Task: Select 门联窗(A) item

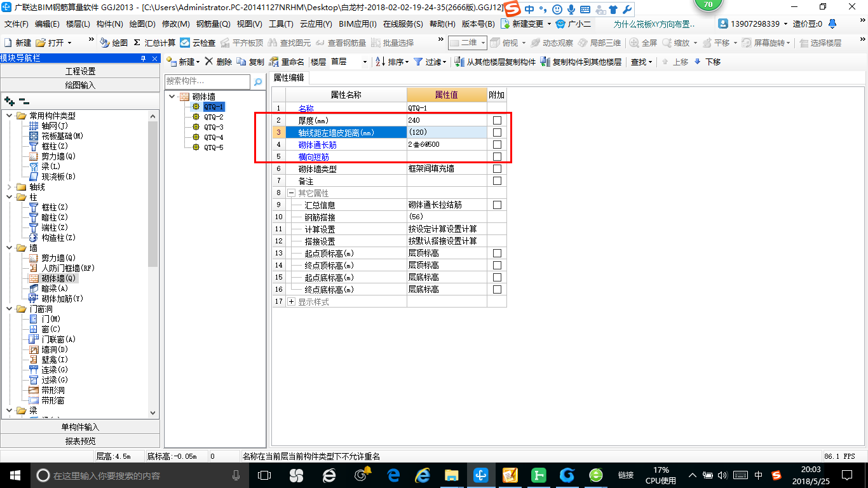Action: click(x=58, y=339)
